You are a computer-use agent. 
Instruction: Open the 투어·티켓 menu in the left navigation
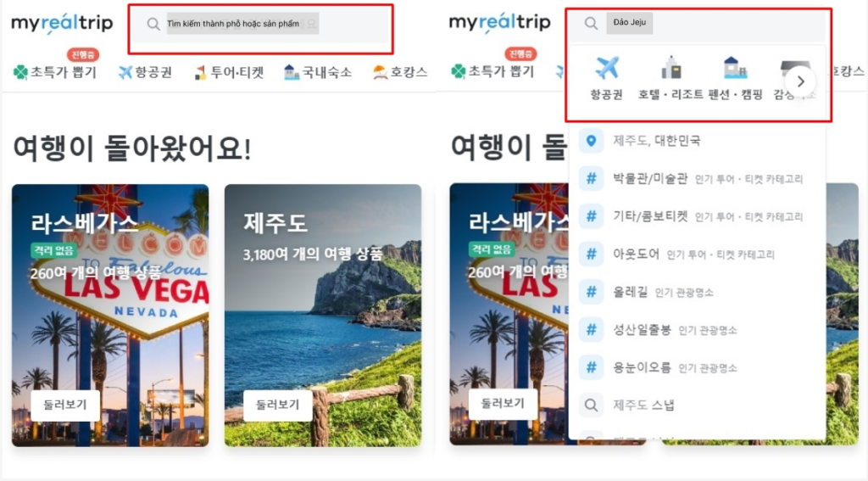229,72
